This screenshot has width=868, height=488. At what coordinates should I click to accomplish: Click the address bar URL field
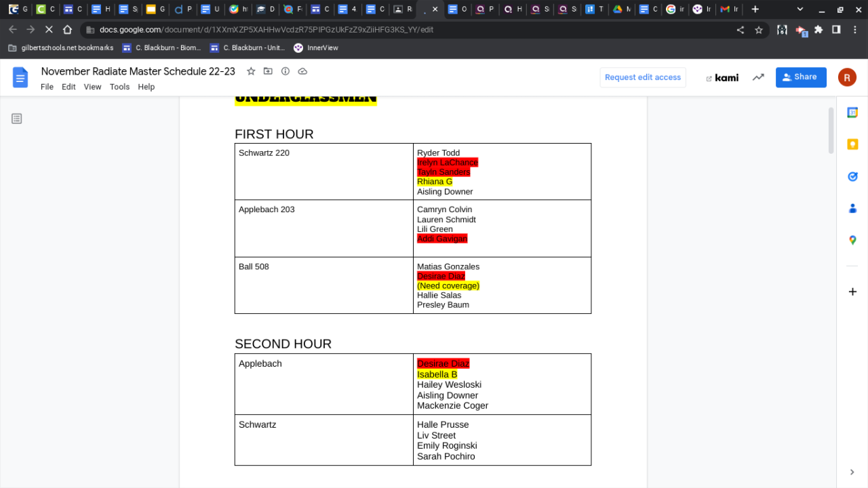pyautogui.click(x=407, y=30)
